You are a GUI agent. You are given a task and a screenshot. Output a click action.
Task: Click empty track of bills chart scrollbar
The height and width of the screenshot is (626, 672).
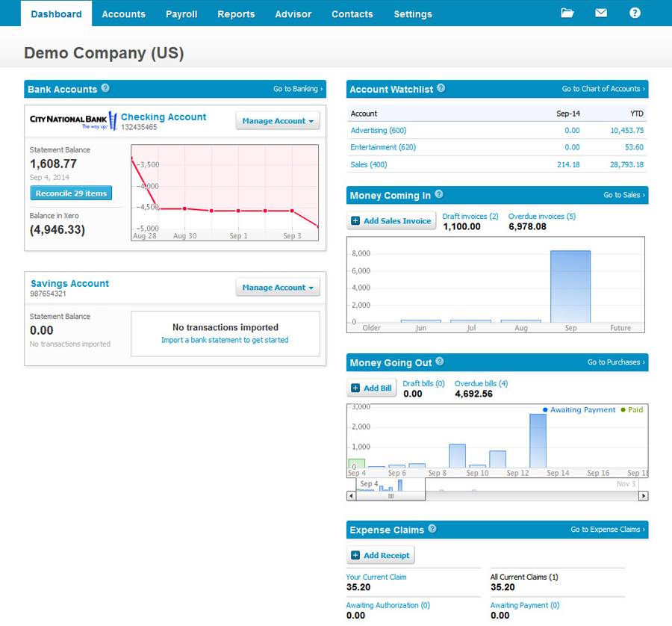point(532,496)
